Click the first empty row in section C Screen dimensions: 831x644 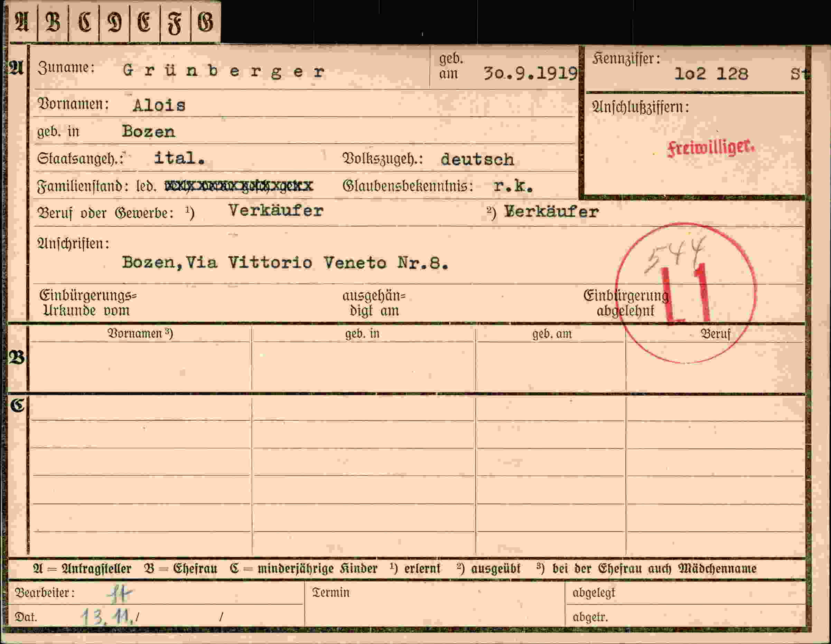[418, 408]
